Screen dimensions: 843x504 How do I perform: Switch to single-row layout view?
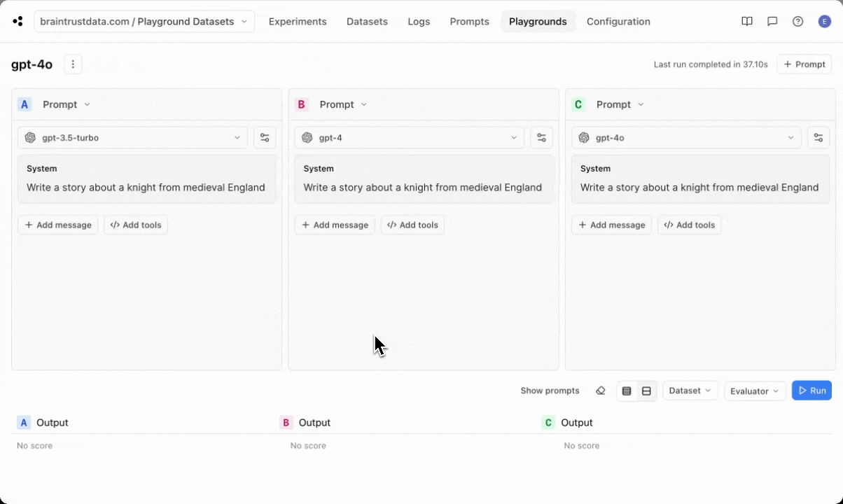click(x=627, y=391)
